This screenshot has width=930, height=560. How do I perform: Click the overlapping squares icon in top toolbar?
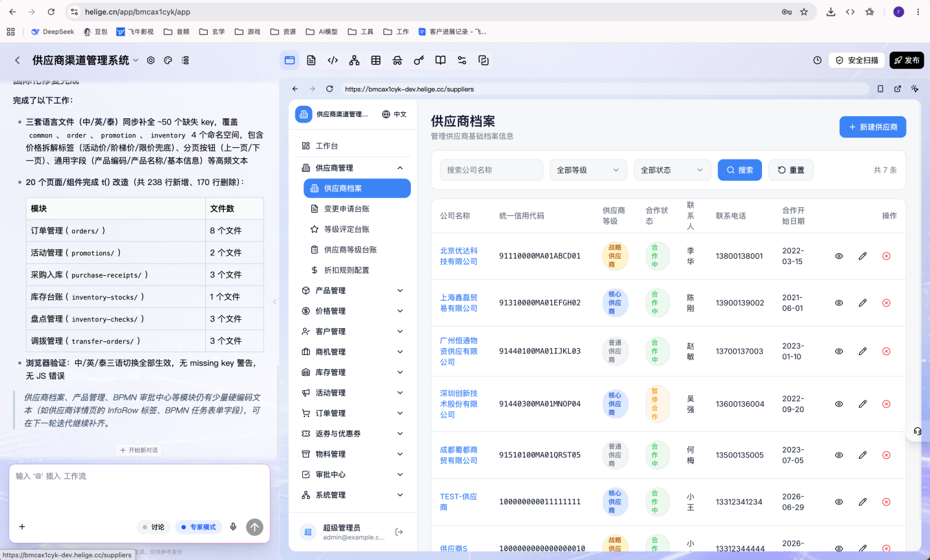(x=483, y=61)
